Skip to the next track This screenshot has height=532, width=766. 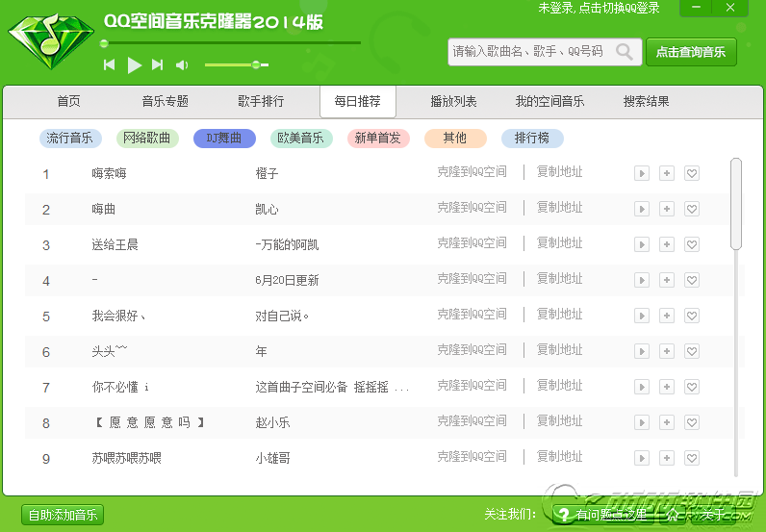[158, 64]
